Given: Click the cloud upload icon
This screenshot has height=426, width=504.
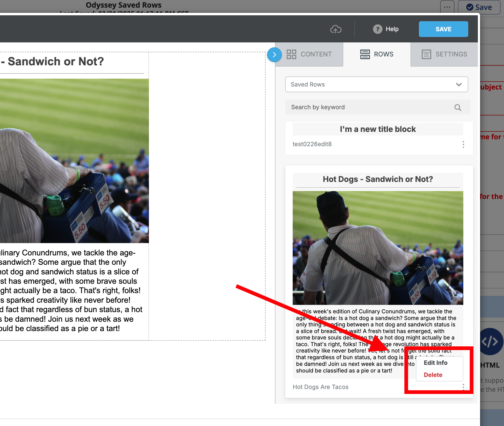Looking at the screenshot, I should pyautogui.click(x=336, y=29).
